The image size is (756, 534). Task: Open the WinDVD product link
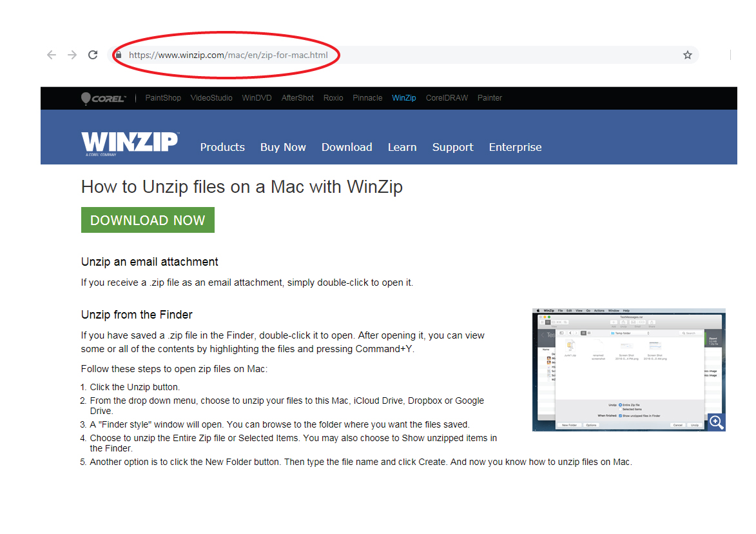(x=257, y=98)
